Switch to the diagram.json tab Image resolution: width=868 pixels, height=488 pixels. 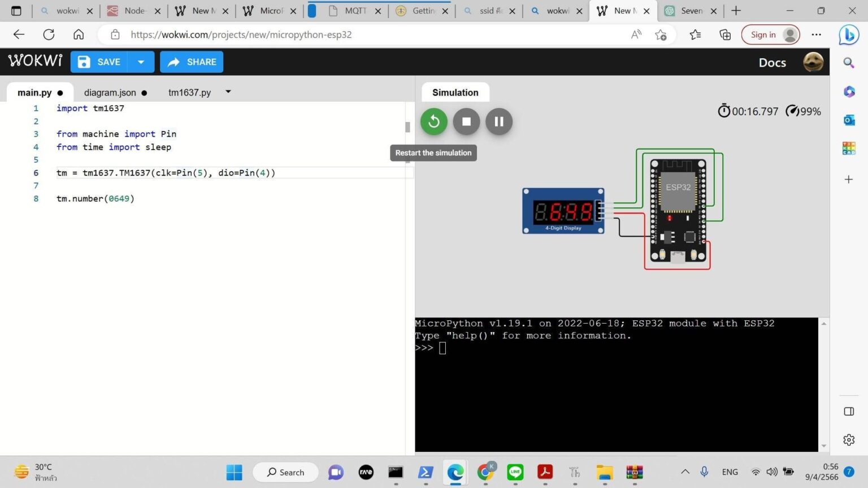pyautogui.click(x=110, y=92)
